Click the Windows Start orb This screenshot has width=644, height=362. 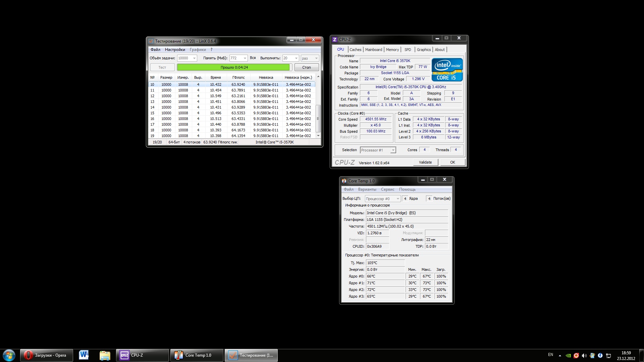click(x=9, y=355)
